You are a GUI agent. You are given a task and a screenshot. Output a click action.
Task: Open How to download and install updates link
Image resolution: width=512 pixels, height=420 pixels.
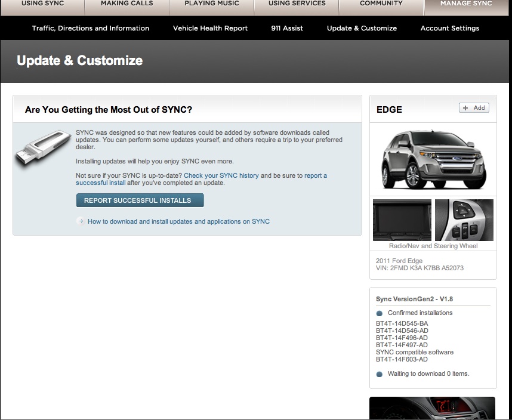tap(178, 221)
